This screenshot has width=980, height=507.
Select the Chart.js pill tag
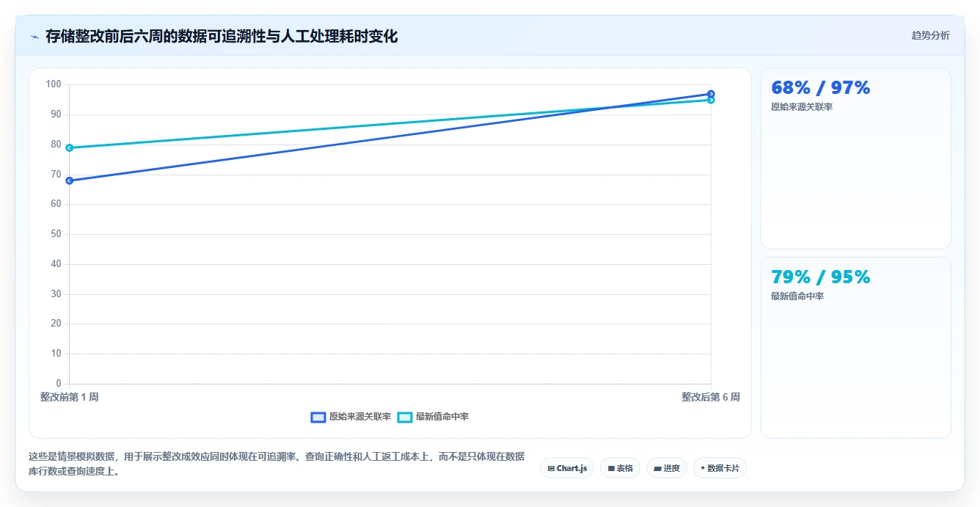point(567,468)
